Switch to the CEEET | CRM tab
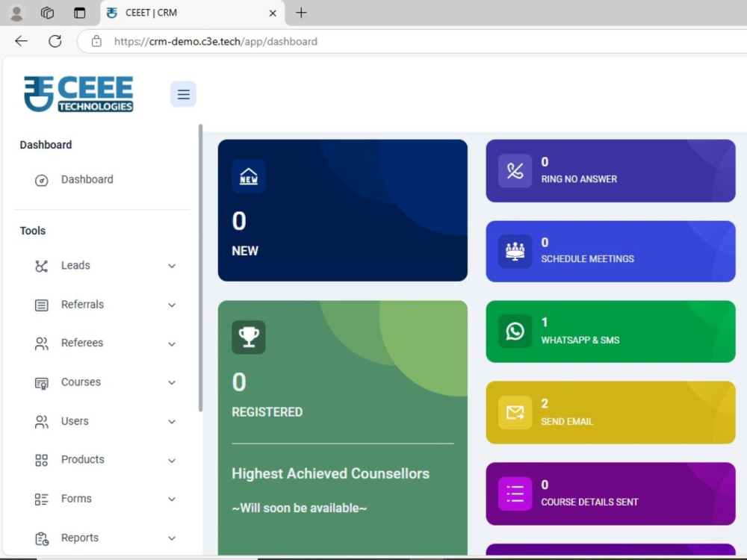 click(193, 13)
